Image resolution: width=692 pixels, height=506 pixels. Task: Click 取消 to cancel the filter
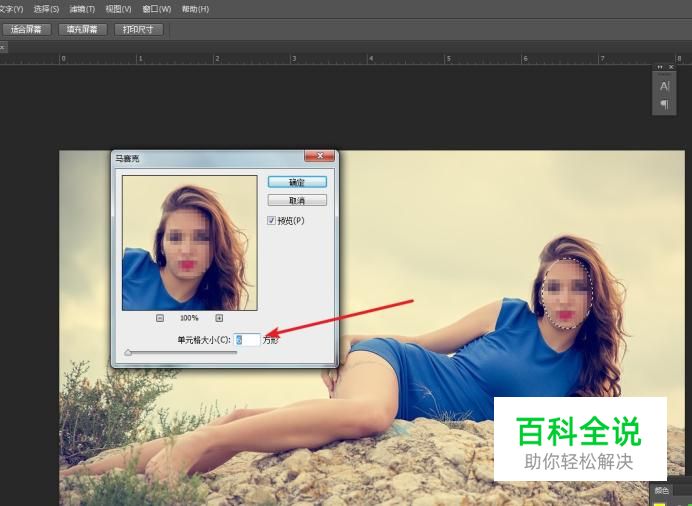click(x=296, y=201)
